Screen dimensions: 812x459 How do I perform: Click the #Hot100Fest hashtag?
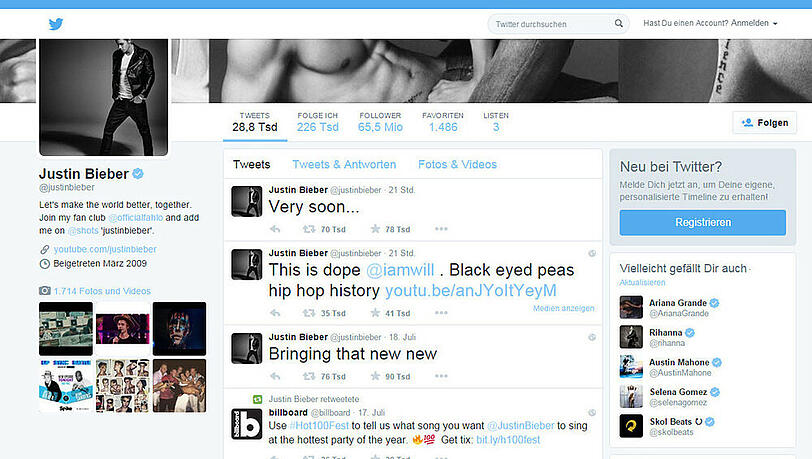coord(319,425)
